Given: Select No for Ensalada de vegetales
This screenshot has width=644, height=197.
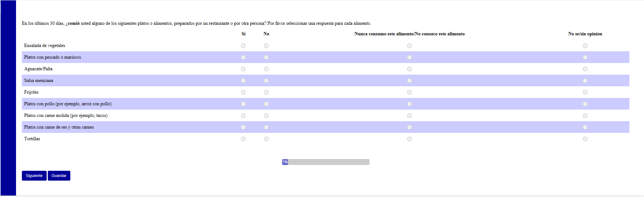Looking at the screenshot, I should 266,46.
